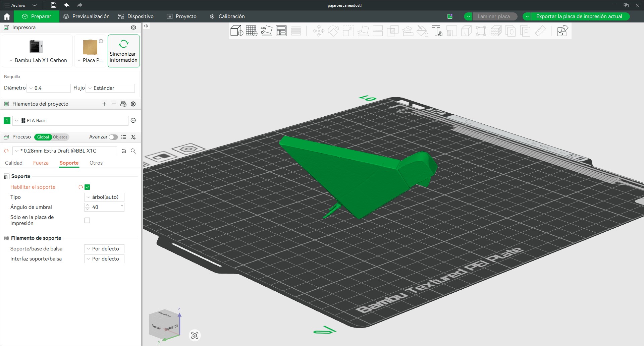The height and width of the screenshot is (346, 644).
Task: Open the Laminar placa options arrow
Action: 468,16
